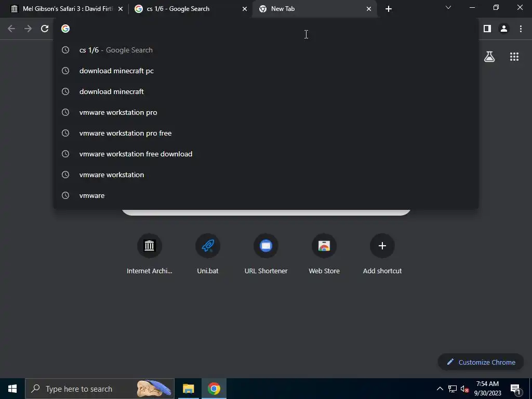Pick the 'vmware' suggestion

(266, 195)
